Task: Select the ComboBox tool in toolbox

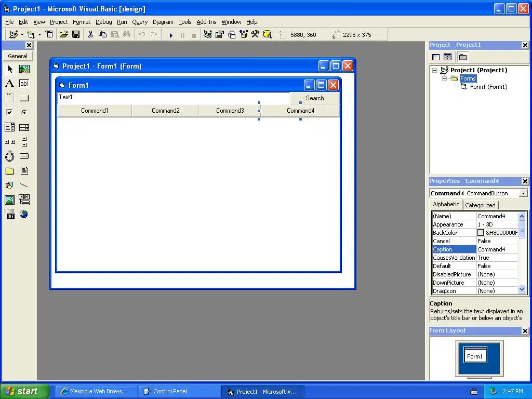Action: tap(10, 127)
